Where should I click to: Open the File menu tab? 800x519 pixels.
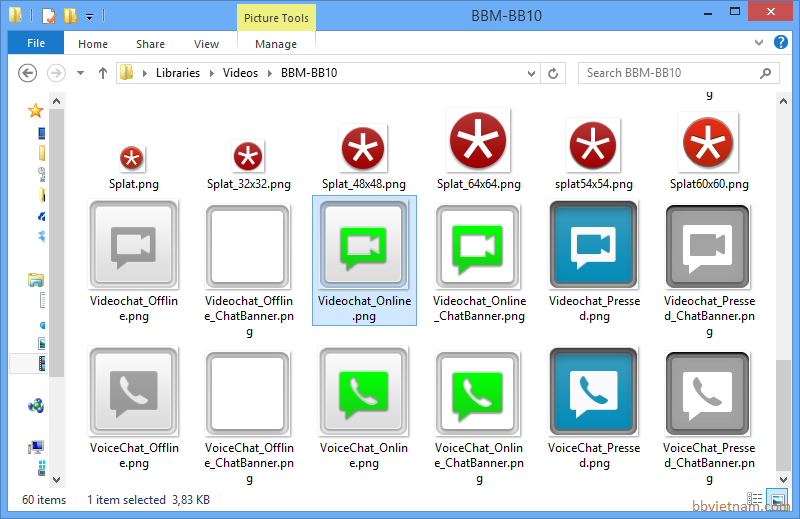point(36,43)
